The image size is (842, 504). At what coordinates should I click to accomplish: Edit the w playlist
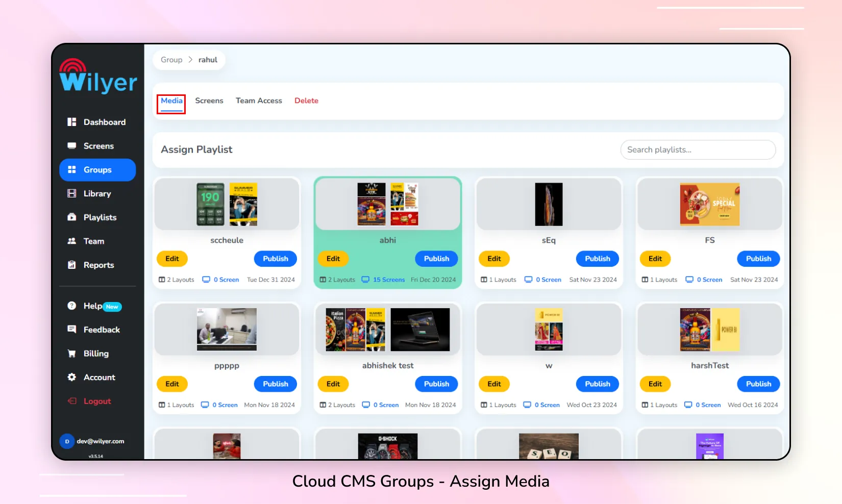494,384
